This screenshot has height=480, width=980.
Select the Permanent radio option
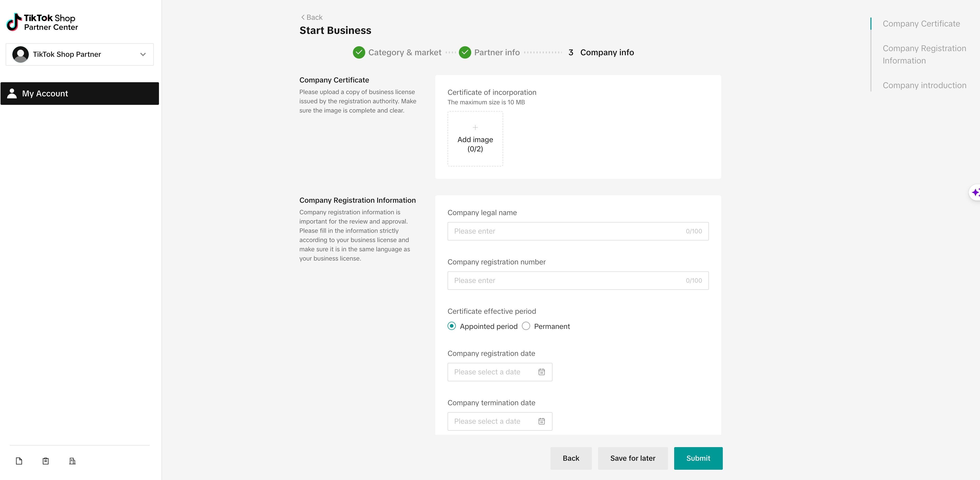pyautogui.click(x=526, y=326)
